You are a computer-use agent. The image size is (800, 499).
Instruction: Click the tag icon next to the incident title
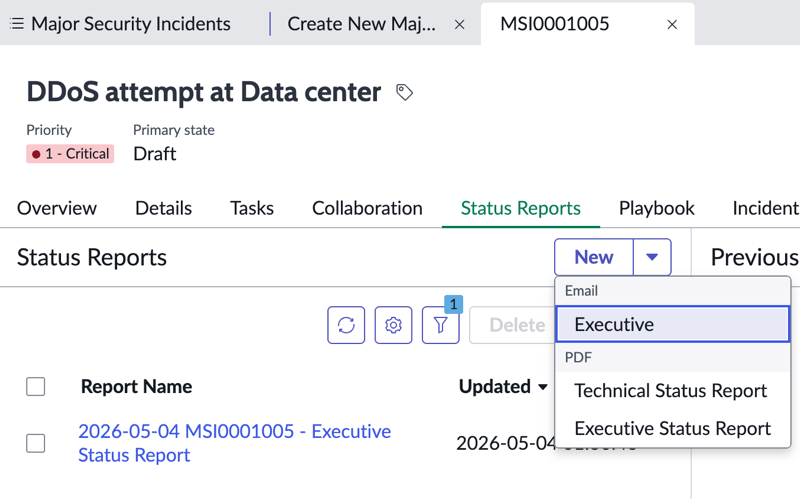click(404, 92)
